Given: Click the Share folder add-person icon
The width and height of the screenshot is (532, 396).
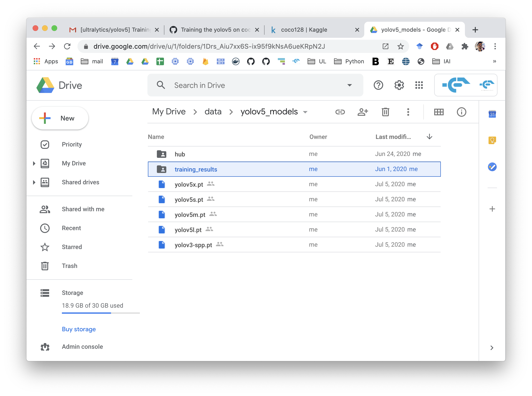Looking at the screenshot, I should (x=362, y=112).
